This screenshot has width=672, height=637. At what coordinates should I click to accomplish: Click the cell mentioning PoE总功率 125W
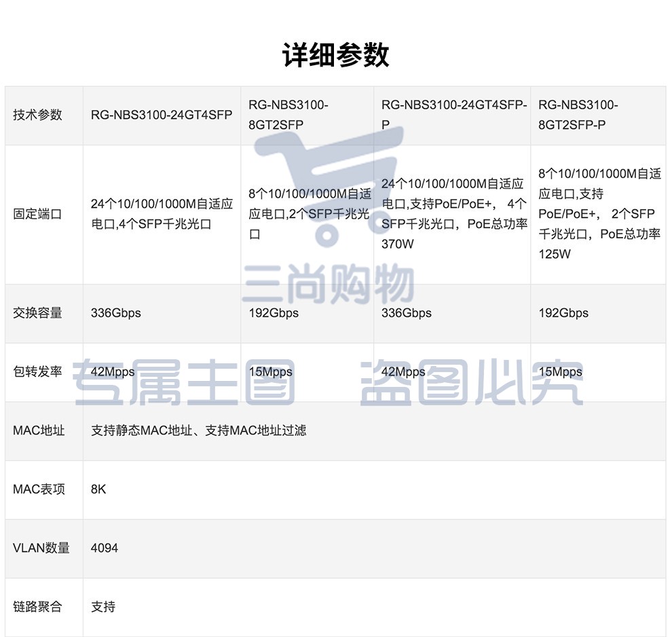coord(599,214)
